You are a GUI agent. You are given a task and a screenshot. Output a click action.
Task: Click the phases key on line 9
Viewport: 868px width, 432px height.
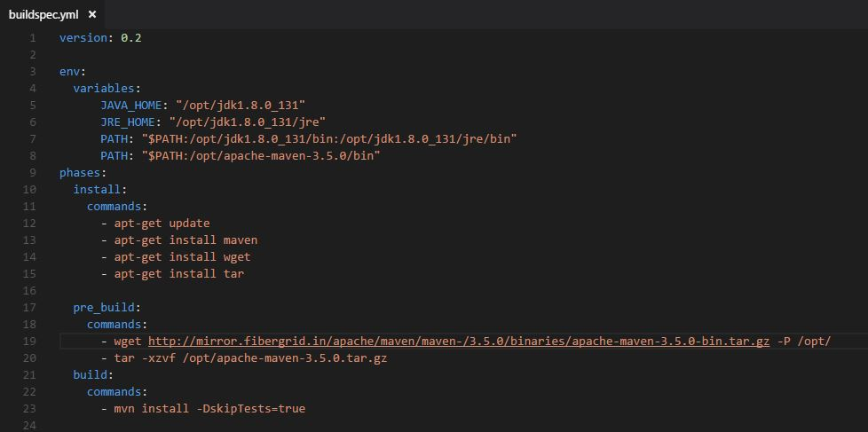80,173
